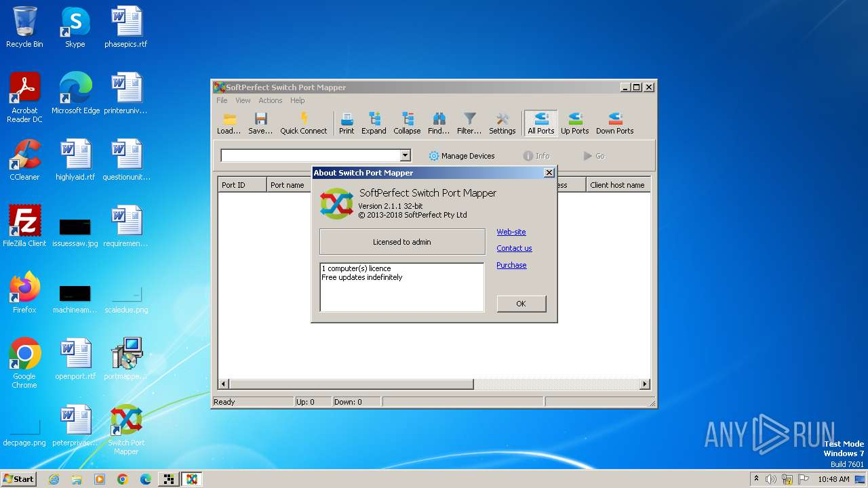The height and width of the screenshot is (488, 868).
Task: Start Quick Connect from toolbar
Action: pos(303,123)
